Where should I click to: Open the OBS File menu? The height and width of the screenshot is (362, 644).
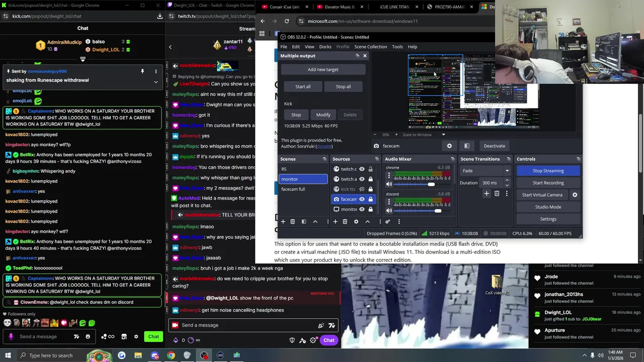click(x=284, y=47)
